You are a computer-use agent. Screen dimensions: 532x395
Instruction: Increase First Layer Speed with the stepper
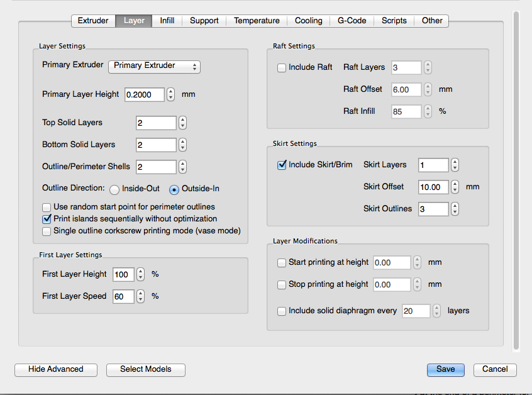[140, 293]
